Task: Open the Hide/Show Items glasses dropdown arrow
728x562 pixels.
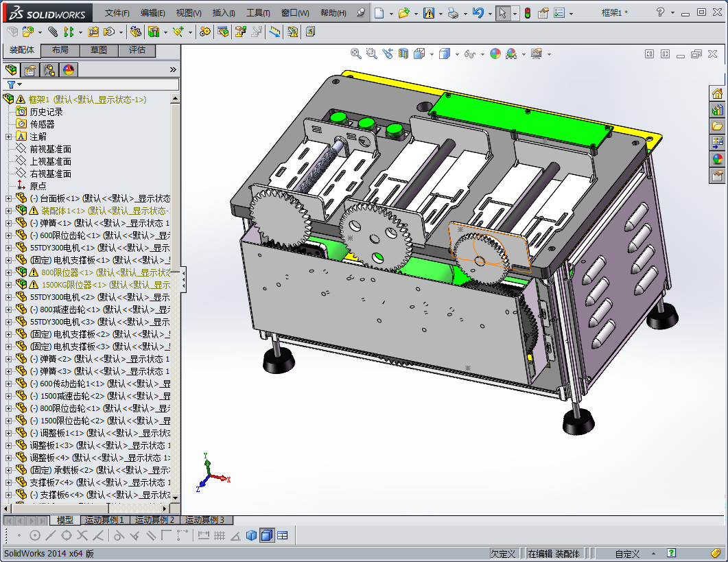Action: [x=482, y=54]
